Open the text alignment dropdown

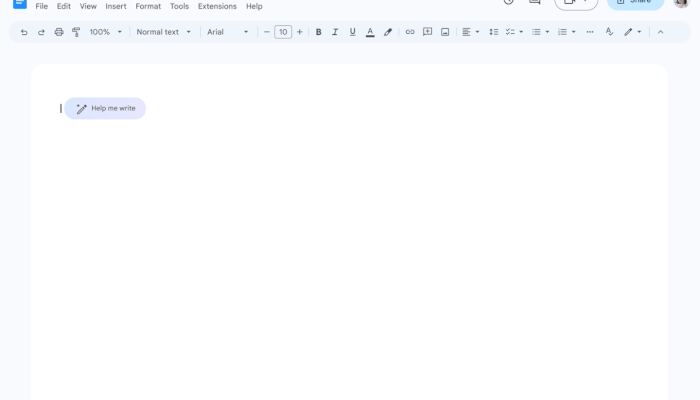pyautogui.click(x=471, y=32)
